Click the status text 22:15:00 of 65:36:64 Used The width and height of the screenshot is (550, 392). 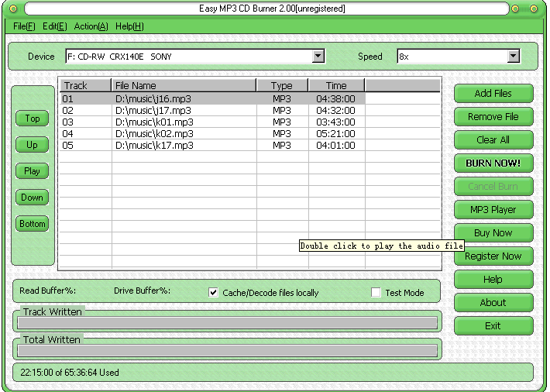pyautogui.click(x=70, y=373)
